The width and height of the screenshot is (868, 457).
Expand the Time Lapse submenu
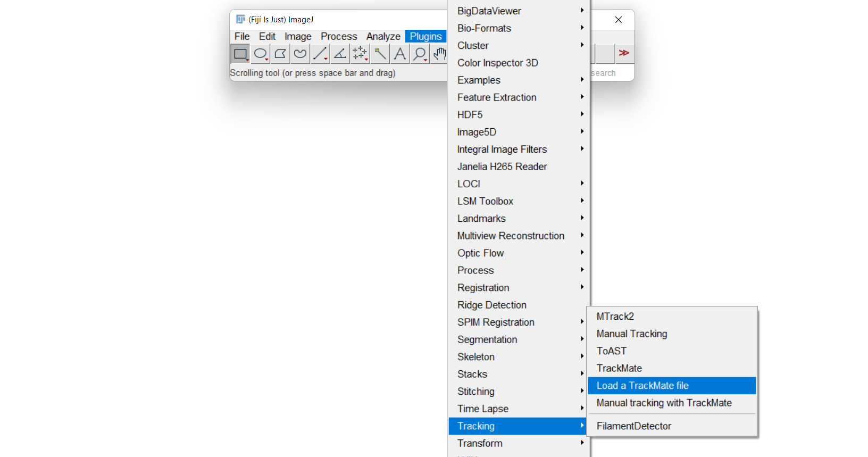519,409
